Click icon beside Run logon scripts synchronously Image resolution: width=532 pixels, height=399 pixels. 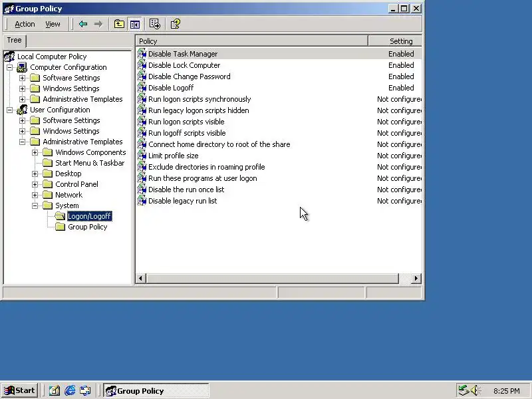142,99
